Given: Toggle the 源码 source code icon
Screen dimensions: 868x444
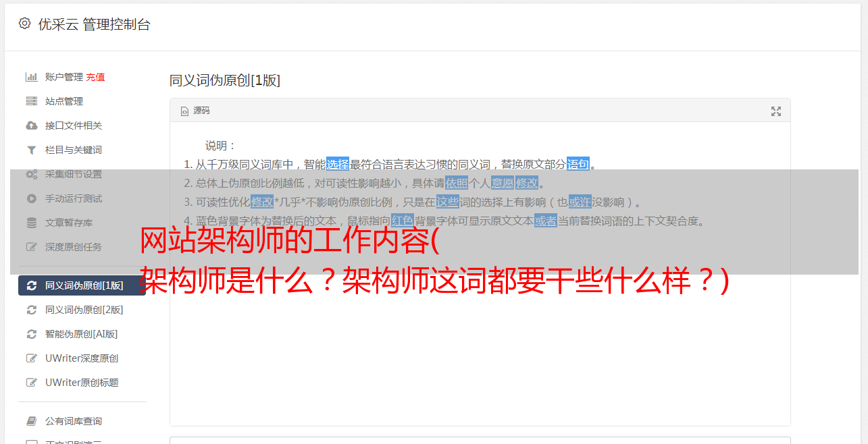Looking at the screenshot, I should (x=184, y=111).
